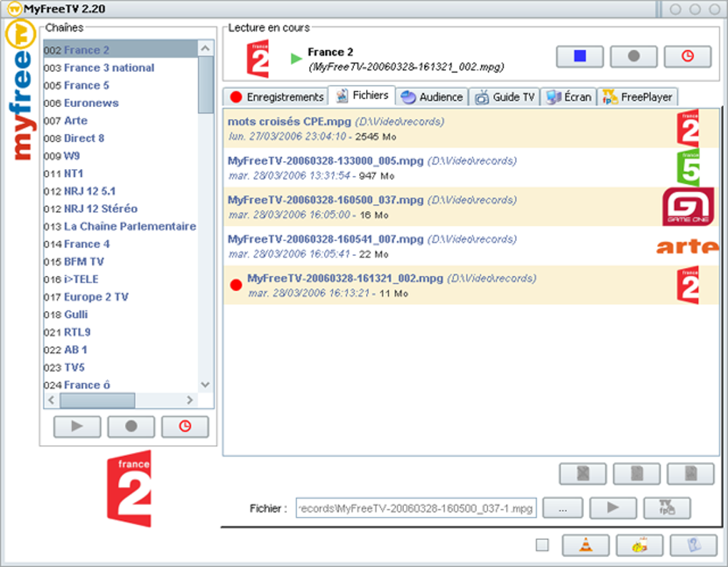Select channel 023 TV5
The width and height of the screenshot is (728, 567).
(121, 367)
